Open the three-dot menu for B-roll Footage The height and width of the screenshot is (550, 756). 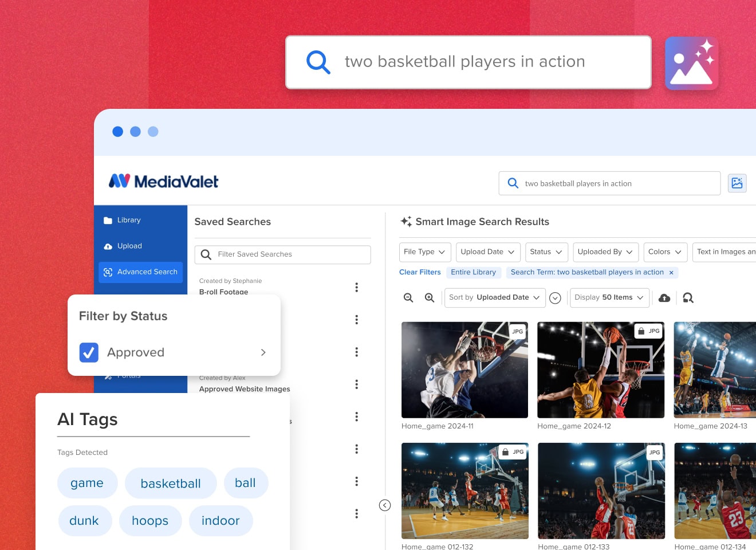[x=356, y=287]
